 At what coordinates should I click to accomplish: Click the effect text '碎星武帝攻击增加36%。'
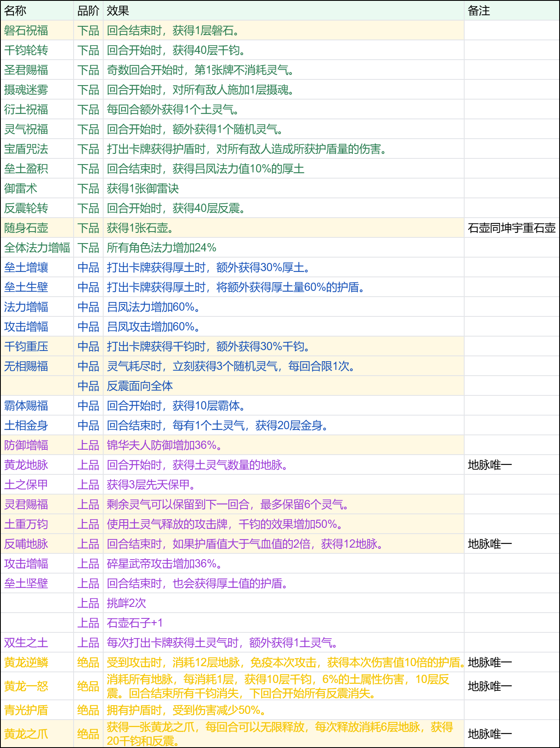point(164,564)
